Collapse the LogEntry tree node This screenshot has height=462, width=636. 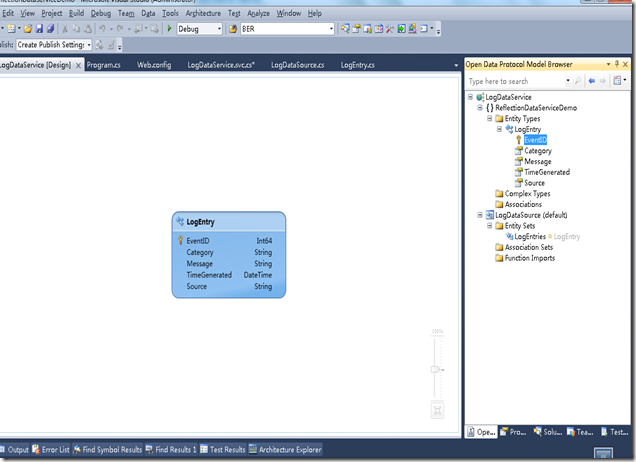[x=499, y=130]
